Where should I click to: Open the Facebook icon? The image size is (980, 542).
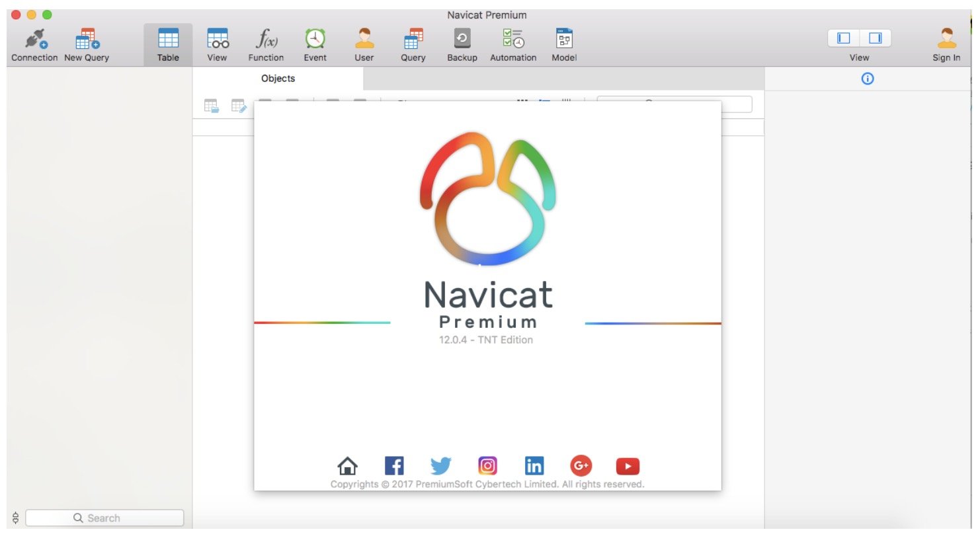(x=394, y=466)
